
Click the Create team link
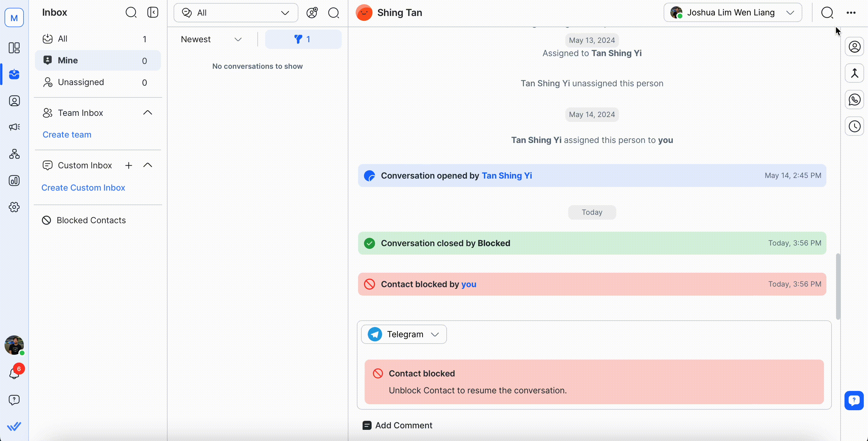click(x=67, y=135)
